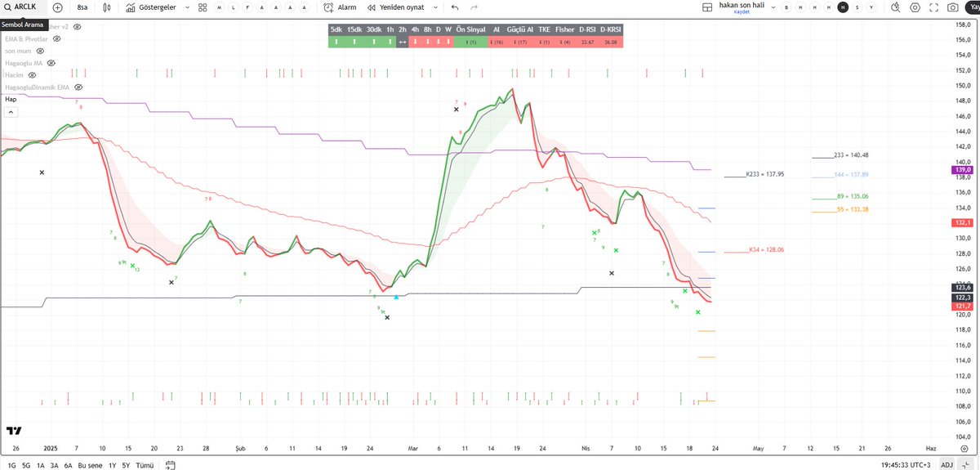Enter fullscreen mode
Screen dimensions: 980x470
tap(933, 7)
